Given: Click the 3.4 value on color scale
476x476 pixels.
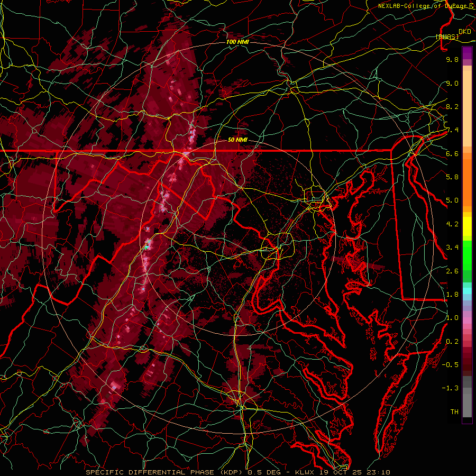Looking at the screenshot, I should [x=452, y=248].
